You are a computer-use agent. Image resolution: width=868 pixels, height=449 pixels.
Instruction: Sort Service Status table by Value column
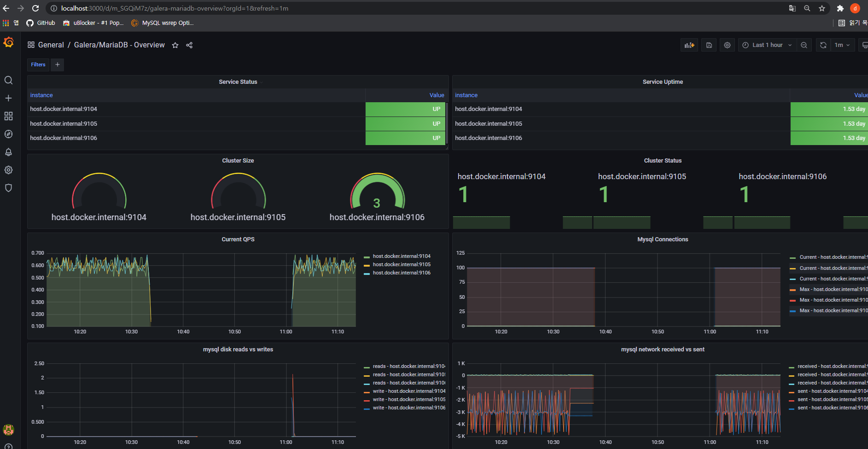pyautogui.click(x=437, y=95)
